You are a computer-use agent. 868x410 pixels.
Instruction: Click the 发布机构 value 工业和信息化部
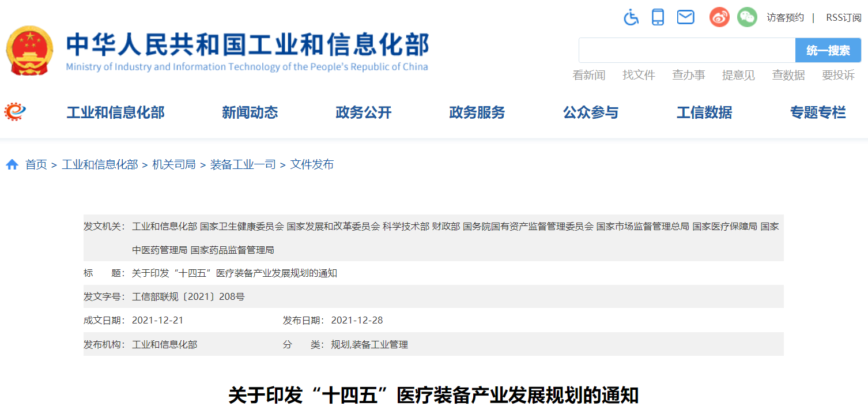click(x=164, y=345)
